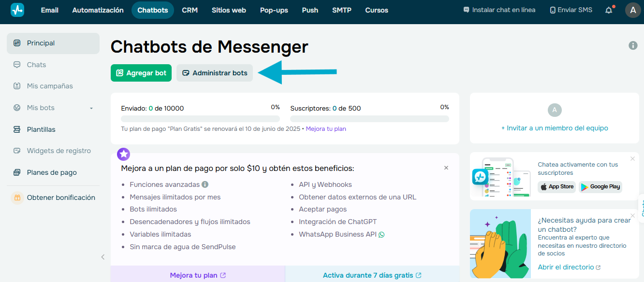Open the Sitios web top menu
The width and height of the screenshot is (644, 282).
click(229, 10)
